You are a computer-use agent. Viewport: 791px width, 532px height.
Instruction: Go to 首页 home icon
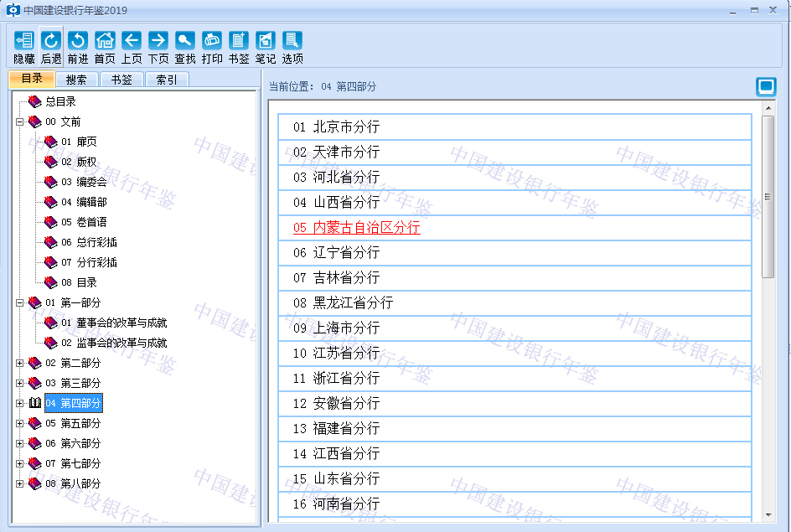105,40
